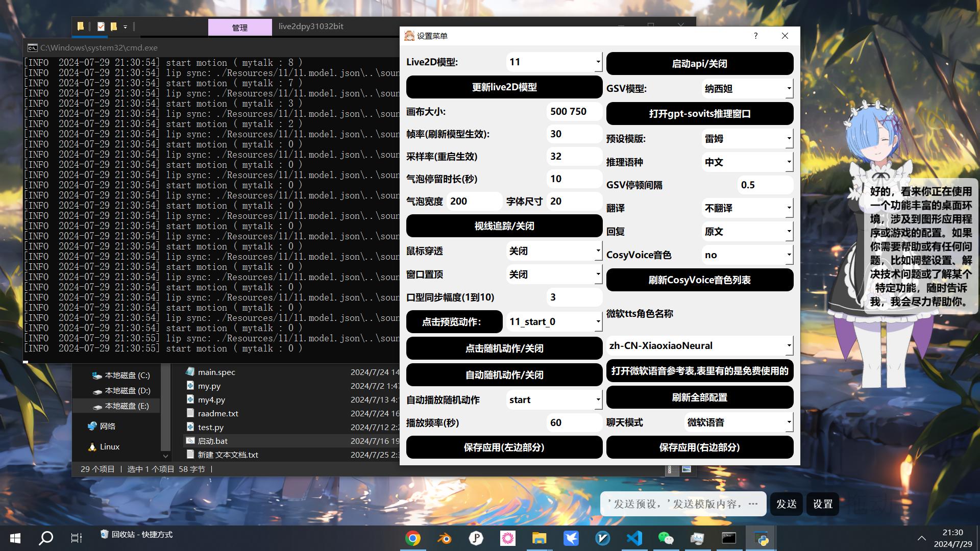Open GSV模型 dropdown showing 纳西妲

pos(747,89)
